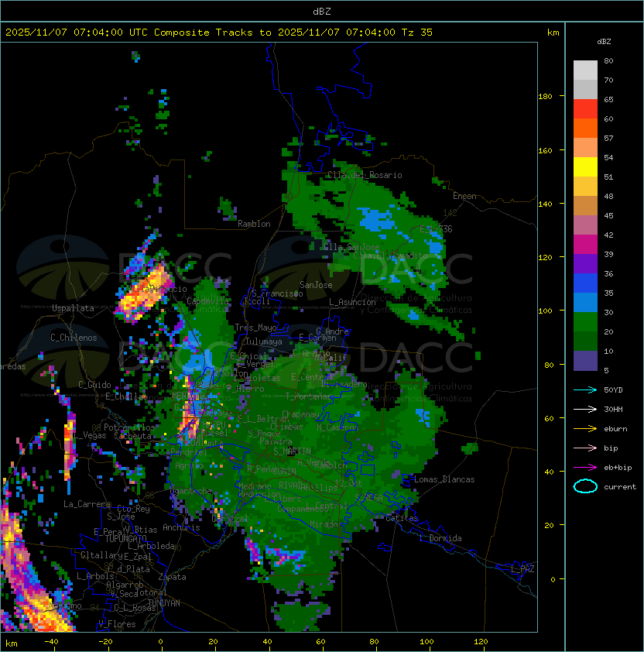Click the purple 5 dBZ legend swatch
Image resolution: width=644 pixels, height=652 pixels.
click(x=585, y=361)
